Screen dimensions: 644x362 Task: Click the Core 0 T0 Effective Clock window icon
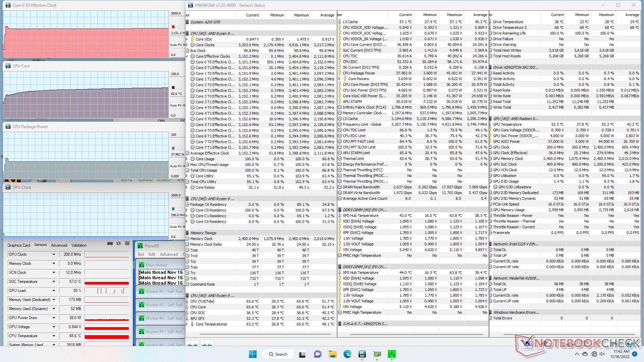click(x=8, y=5)
